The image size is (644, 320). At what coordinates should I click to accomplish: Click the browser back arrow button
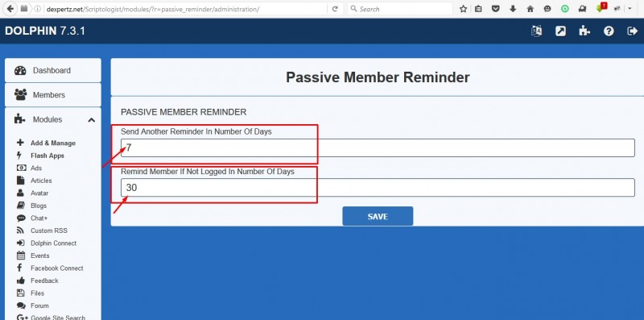point(10,9)
